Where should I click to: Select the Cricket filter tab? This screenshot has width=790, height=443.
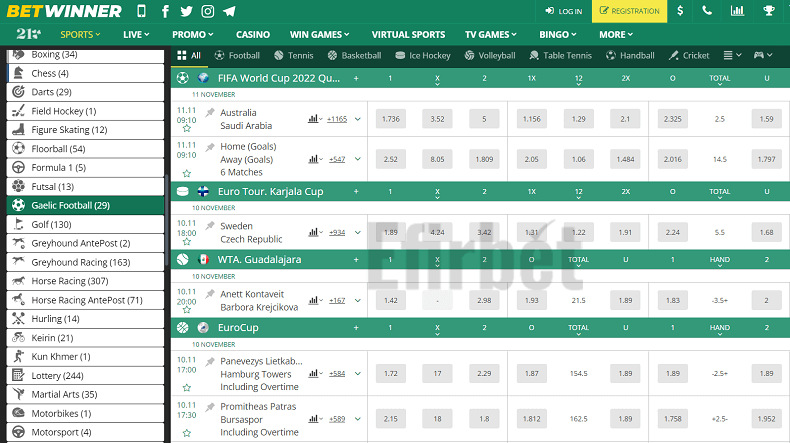(689, 55)
